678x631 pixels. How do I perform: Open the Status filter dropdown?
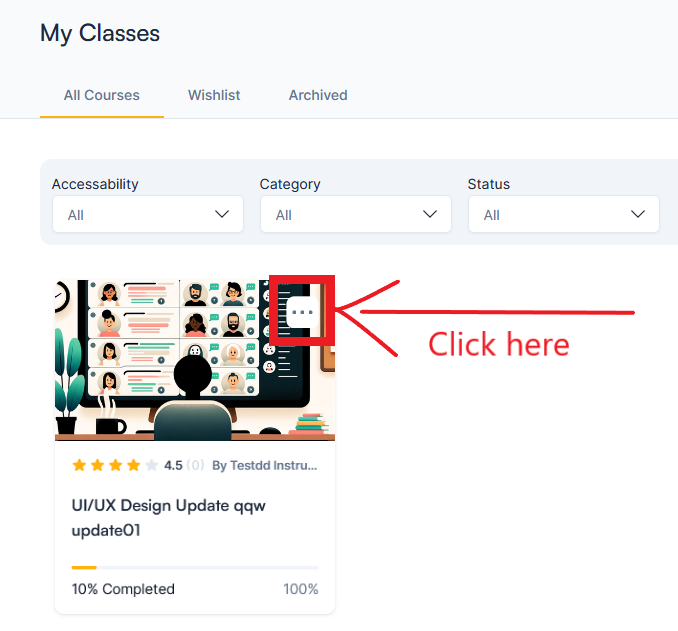point(564,214)
